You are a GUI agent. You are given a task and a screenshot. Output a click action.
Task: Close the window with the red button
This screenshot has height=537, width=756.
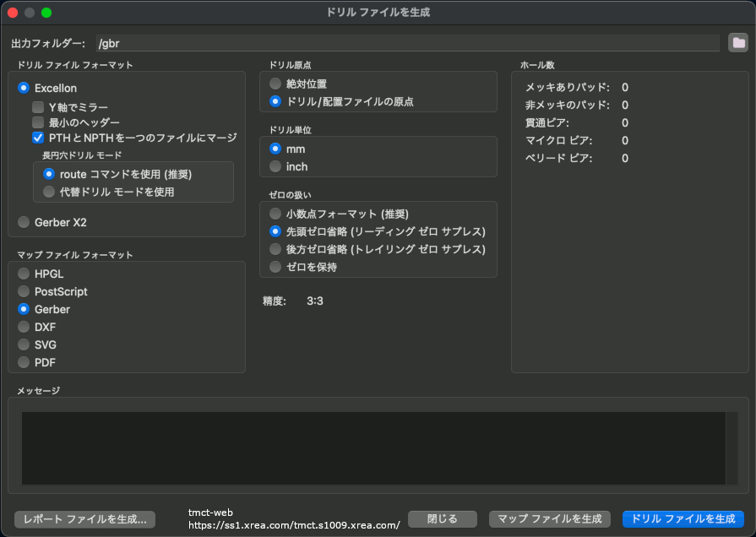(13, 13)
